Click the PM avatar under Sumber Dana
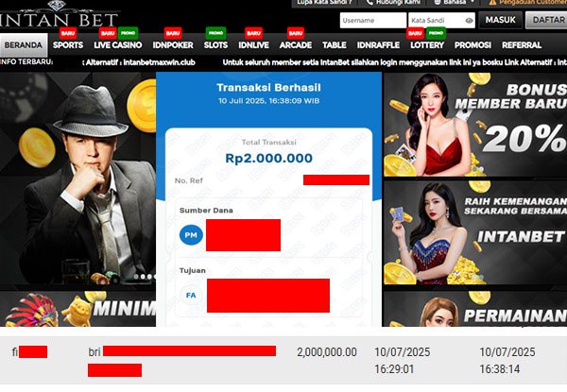567x392 pixels. point(191,235)
